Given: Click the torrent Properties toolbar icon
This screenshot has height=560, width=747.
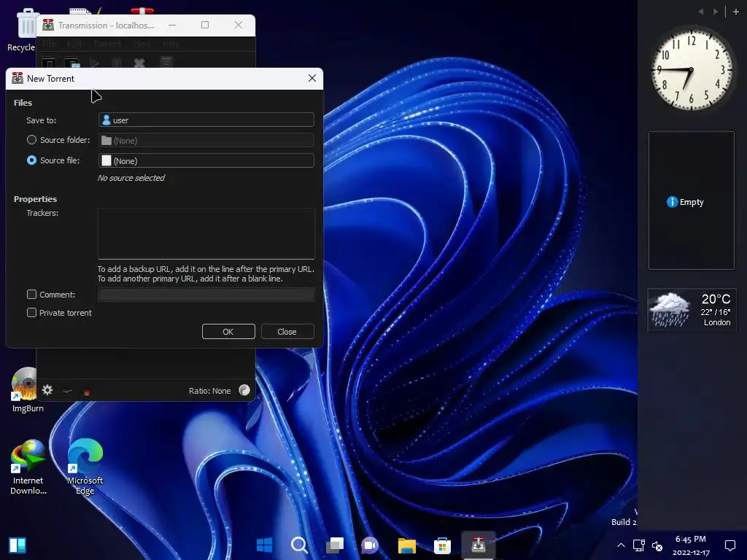Looking at the screenshot, I should click(166, 63).
